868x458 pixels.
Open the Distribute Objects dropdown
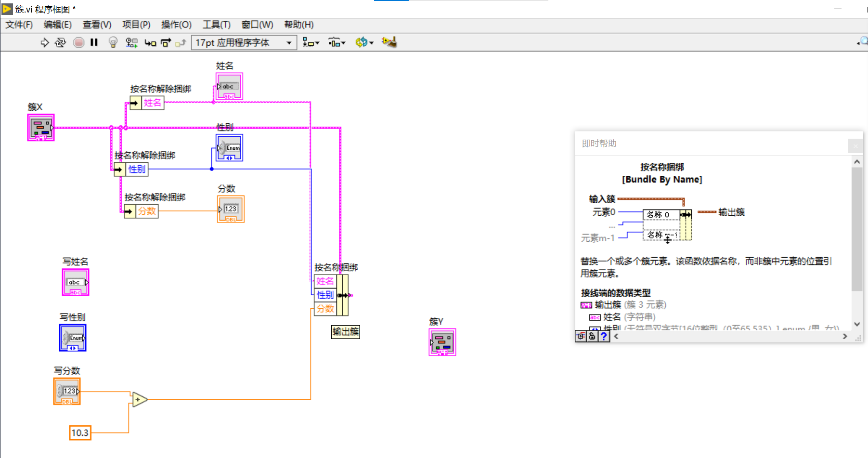pyautogui.click(x=337, y=42)
